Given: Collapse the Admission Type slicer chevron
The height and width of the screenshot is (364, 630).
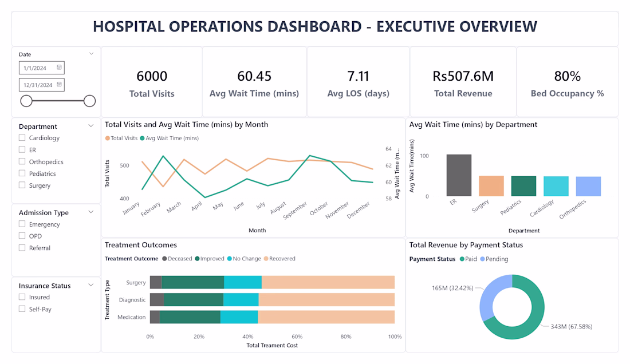Looking at the screenshot, I should [x=91, y=212].
